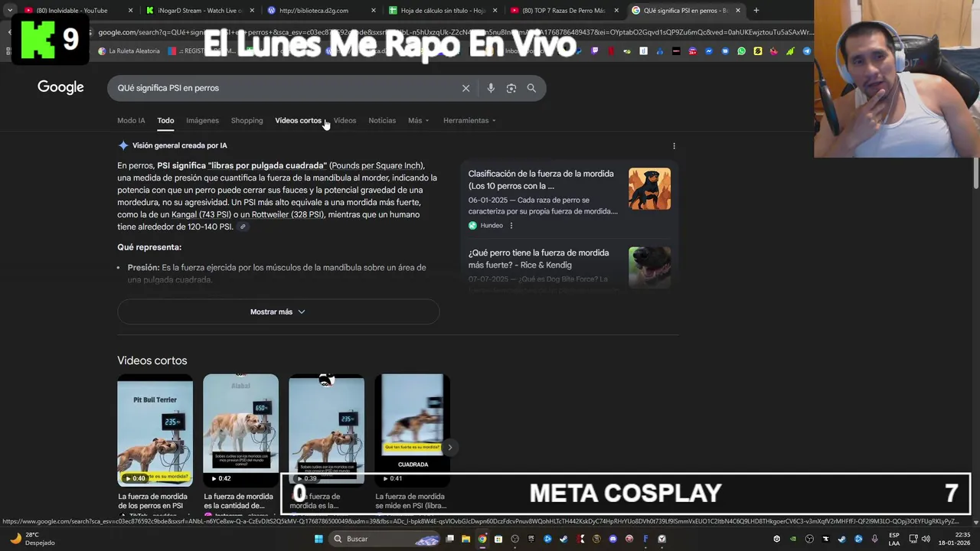The height and width of the screenshot is (551, 980).
Task: Click the 'Visión general creada por IA' label
Action: [x=179, y=145]
